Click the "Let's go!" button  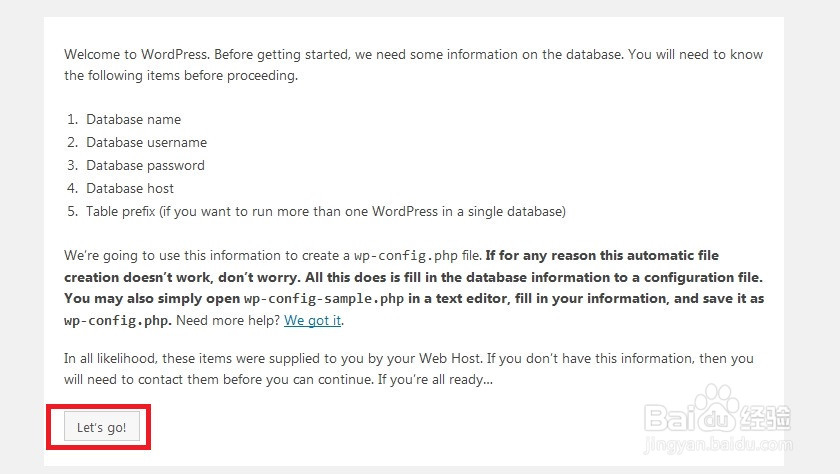tap(101, 427)
